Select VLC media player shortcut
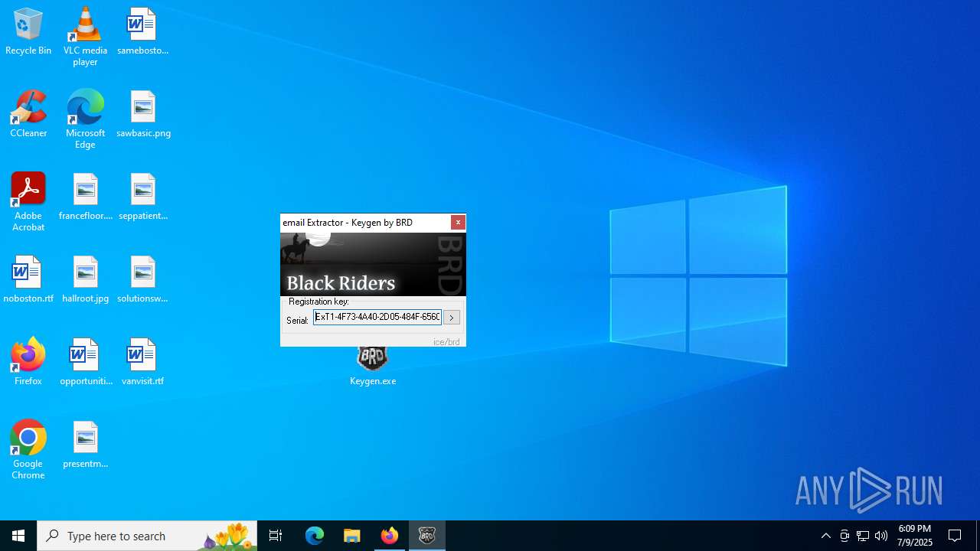980x551 pixels. (85, 37)
